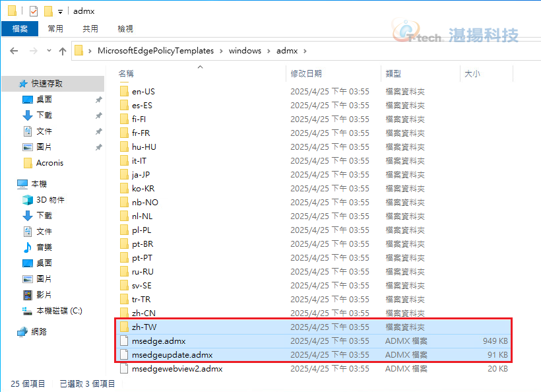The height and width of the screenshot is (392, 541).
Task: Click the pin icon beside pinned 圖片
Action: point(99,147)
